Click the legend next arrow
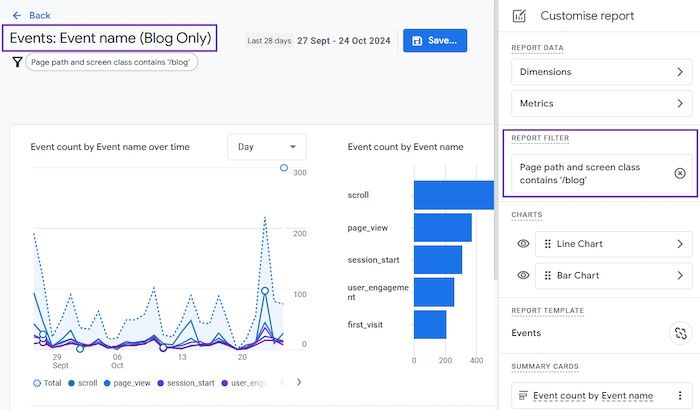Image resolution: width=700 pixels, height=410 pixels. pyautogui.click(x=298, y=382)
